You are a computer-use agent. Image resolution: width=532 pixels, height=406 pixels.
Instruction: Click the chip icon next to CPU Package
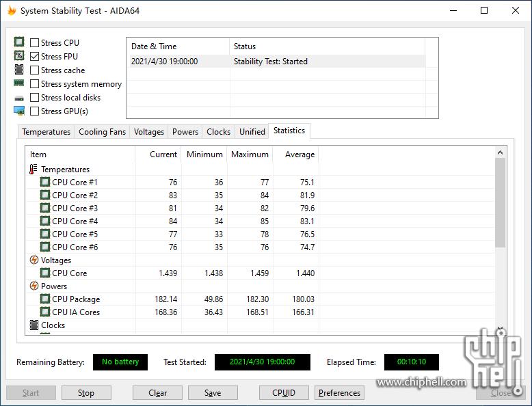pos(45,299)
